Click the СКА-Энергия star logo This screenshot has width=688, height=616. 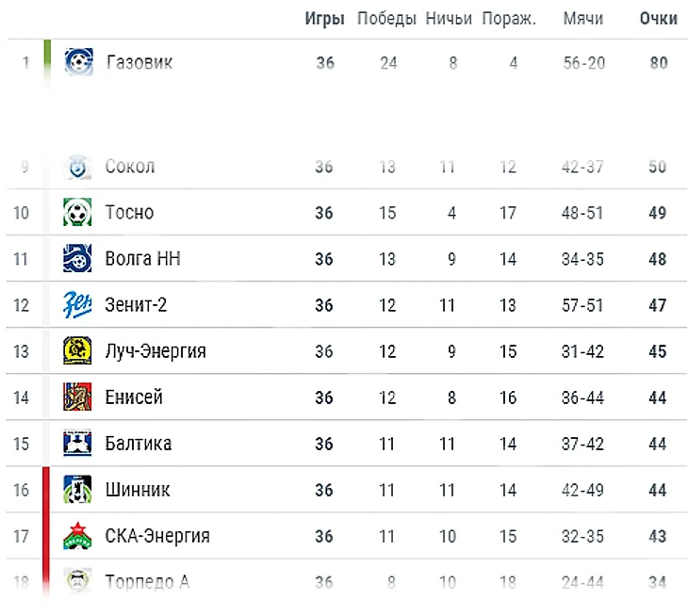(x=77, y=536)
